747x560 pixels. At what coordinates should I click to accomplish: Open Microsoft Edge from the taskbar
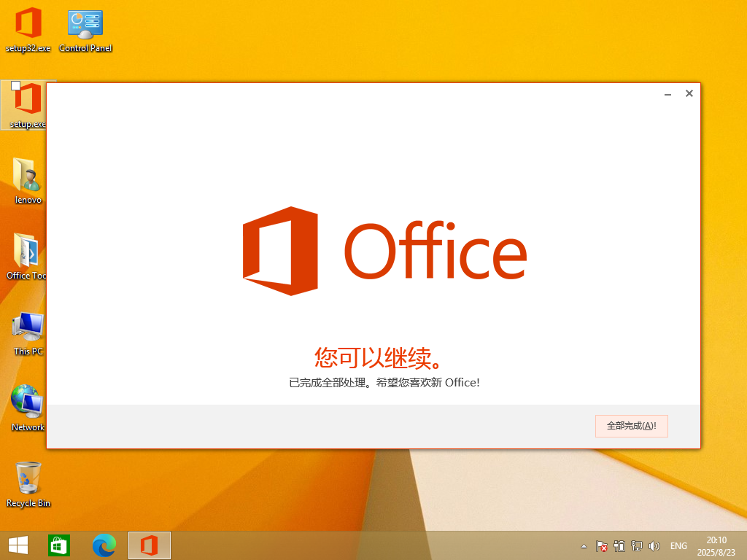(104, 545)
